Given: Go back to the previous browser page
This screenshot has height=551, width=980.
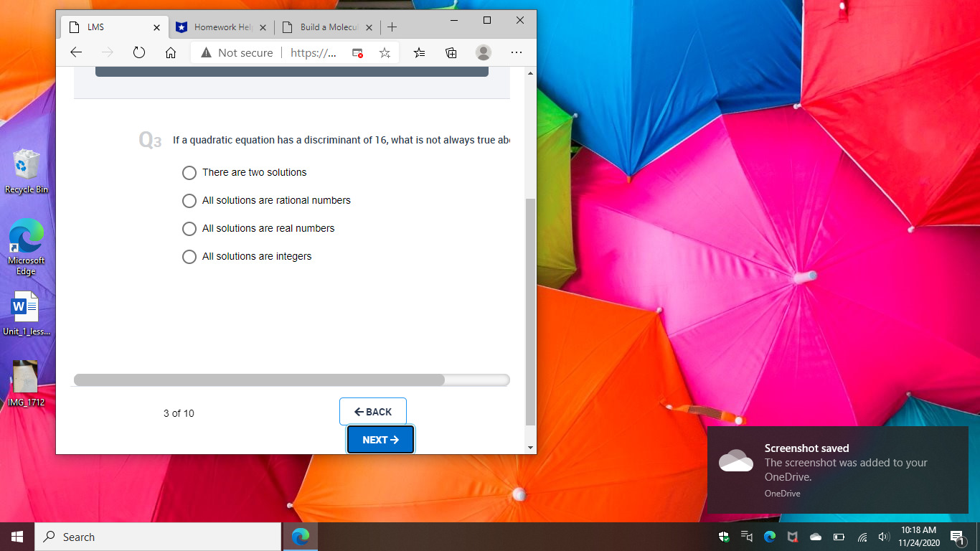Looking at the screenshot, I should pyautogui.click(x=76, y=52).
